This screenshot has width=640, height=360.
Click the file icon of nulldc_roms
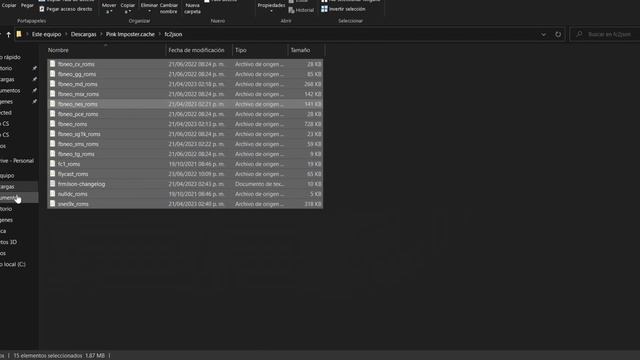[x=52, y=194]
